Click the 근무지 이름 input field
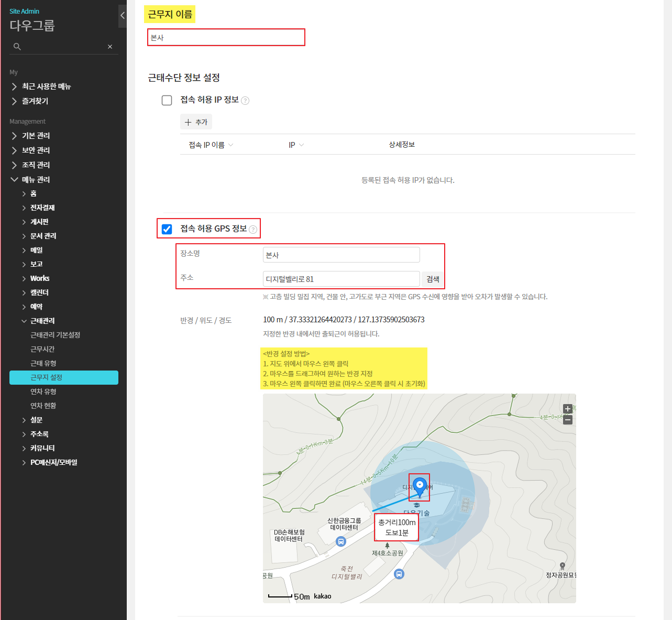Image resolution: width=672 pixels, height=620 pixels. [x=226, y=38]
